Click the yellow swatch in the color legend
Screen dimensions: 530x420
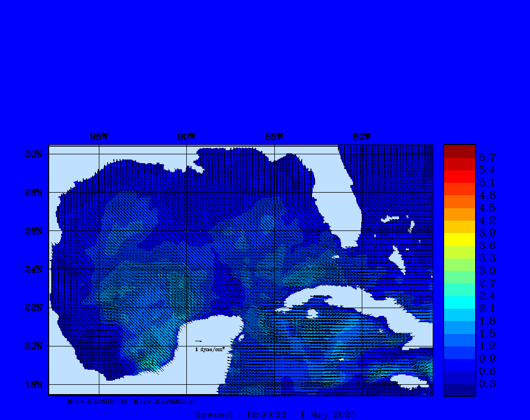point(459,239)
